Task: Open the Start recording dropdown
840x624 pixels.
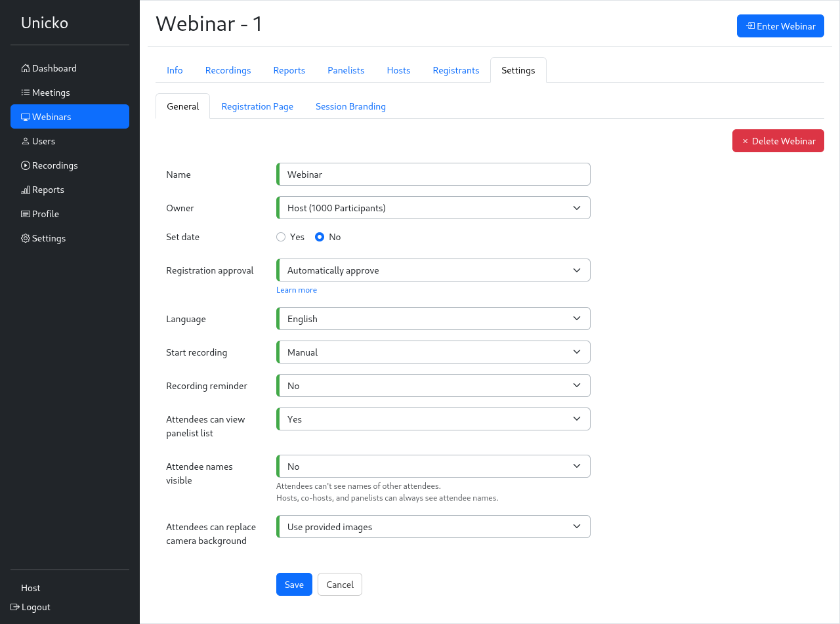Action: coord(433,352)
